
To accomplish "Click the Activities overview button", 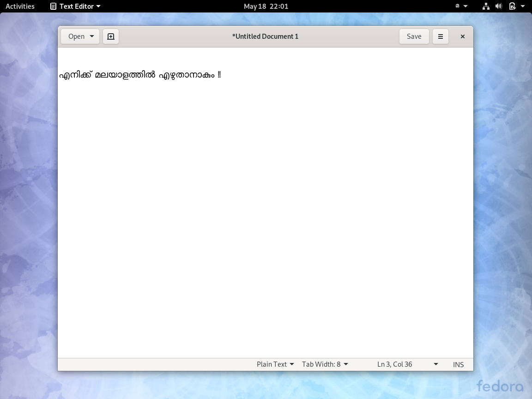I will point(20,6).
